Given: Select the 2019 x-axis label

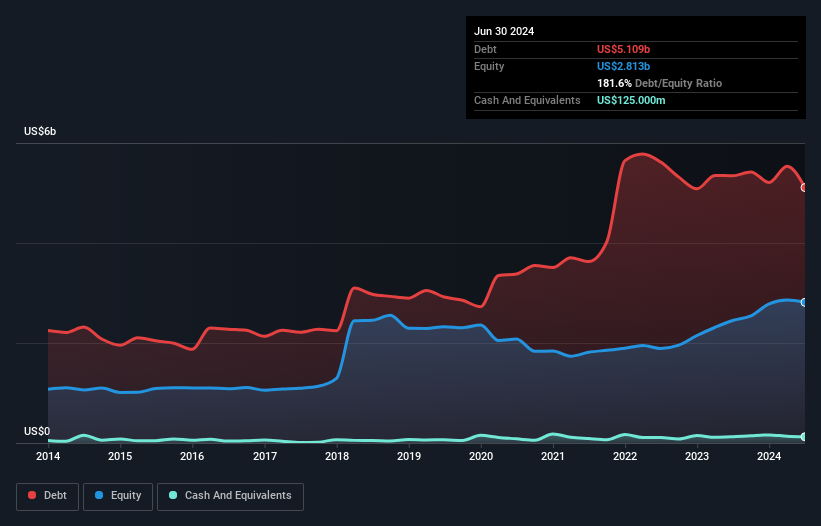Looking at the screenshot, I should 409,456.
